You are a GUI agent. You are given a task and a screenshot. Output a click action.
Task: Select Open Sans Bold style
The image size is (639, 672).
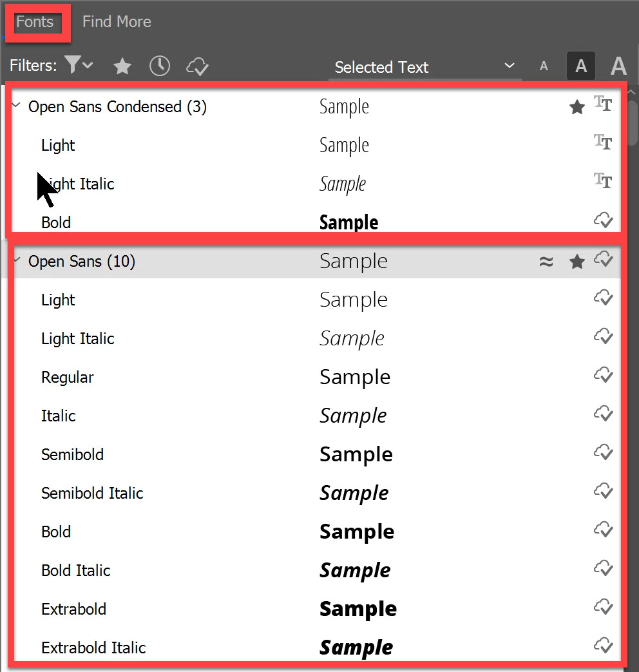click(56, 532)
